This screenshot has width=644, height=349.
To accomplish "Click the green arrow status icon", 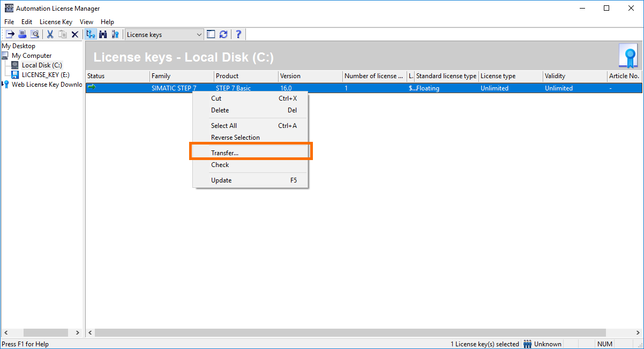I will pyautogui.click(x=92, y=87).
